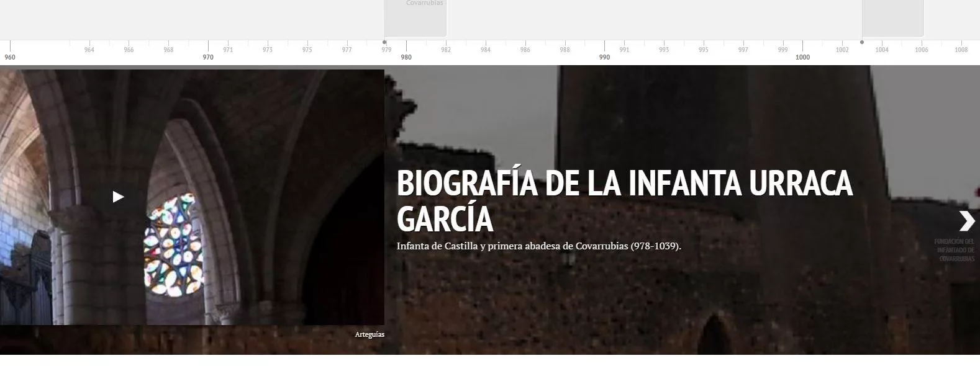980x366 pixels.
Task: Click the 970 decade label on the axis
Action: 208,57
